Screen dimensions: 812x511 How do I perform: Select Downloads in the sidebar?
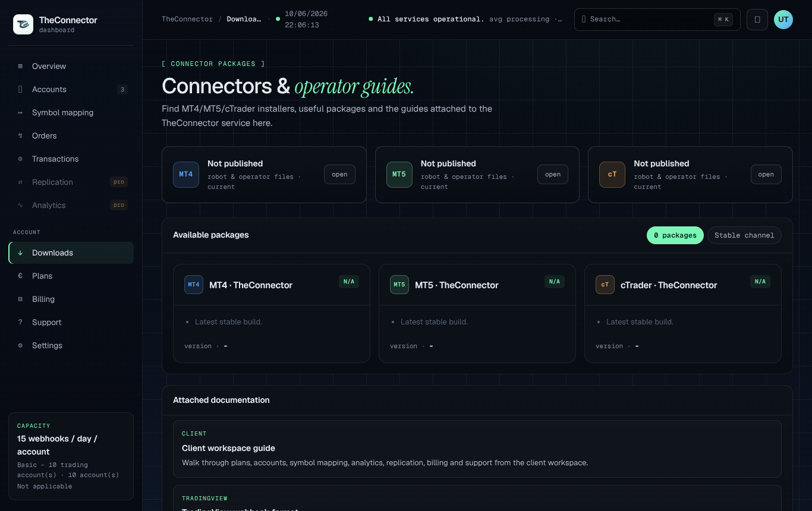coord(71,253)
